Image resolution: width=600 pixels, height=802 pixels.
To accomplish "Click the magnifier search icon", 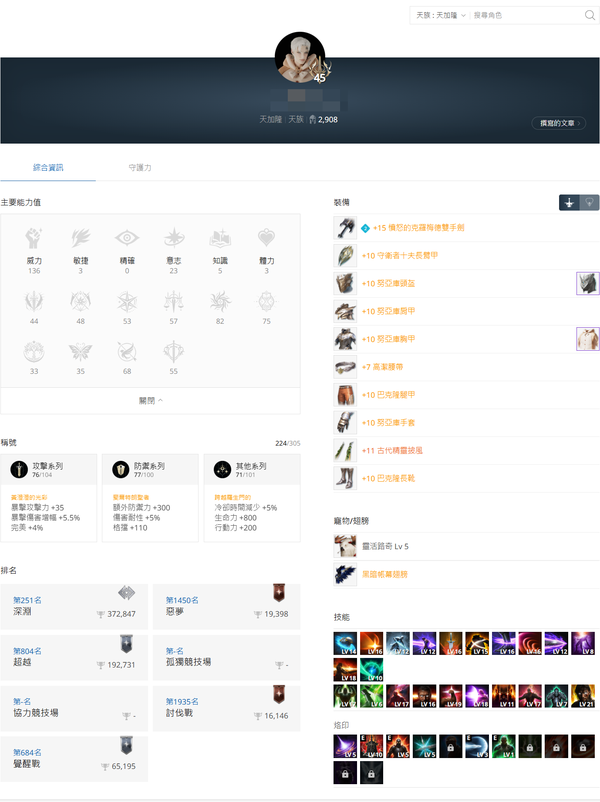I will click(x=589, y=15).
